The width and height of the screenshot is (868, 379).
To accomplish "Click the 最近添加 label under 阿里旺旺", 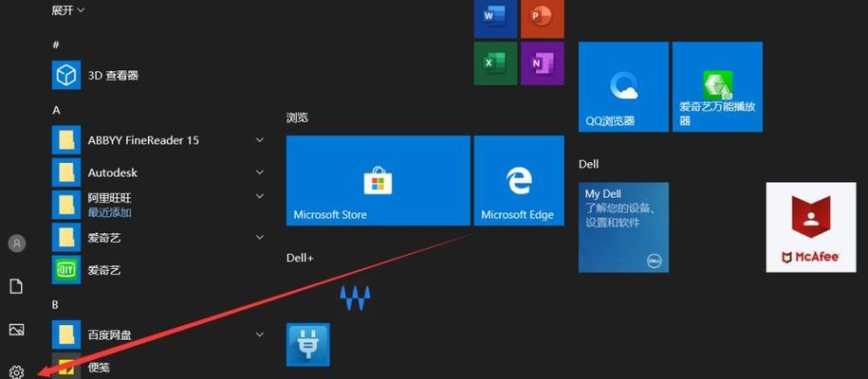I will tap(110, 212).
